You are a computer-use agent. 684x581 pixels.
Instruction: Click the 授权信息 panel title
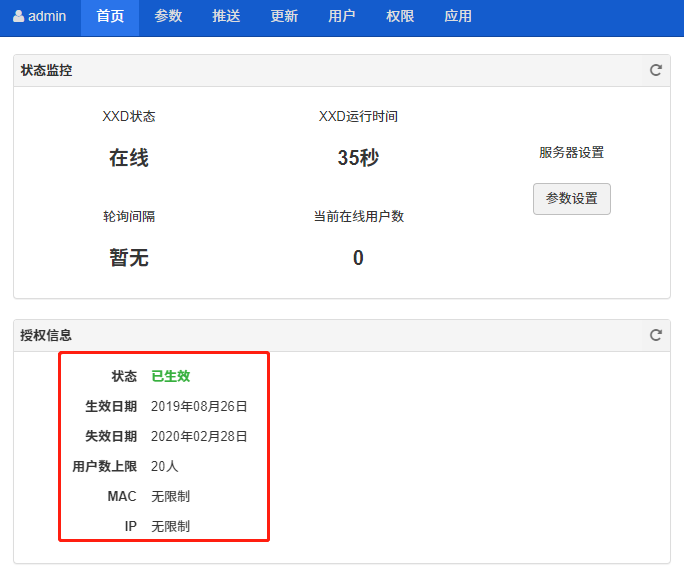(x=46, y=335)
